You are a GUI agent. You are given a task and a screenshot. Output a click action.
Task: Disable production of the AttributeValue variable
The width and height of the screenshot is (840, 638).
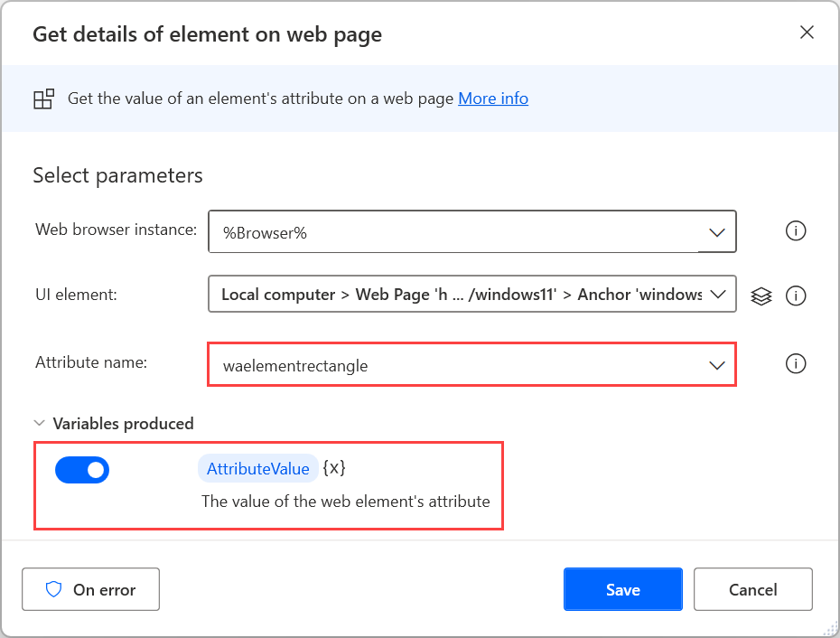coord(82,469)
